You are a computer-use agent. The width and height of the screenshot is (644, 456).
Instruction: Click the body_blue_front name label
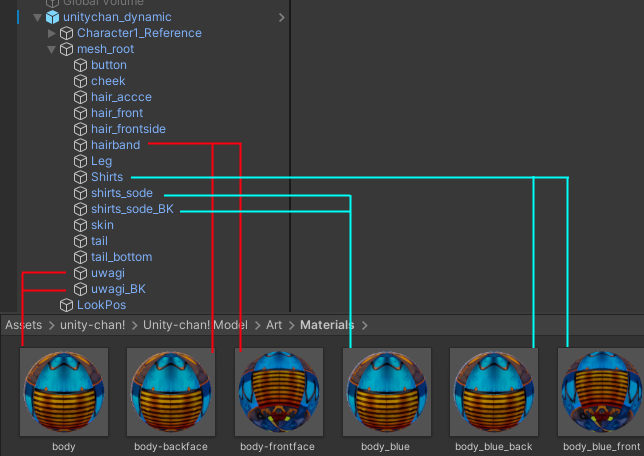pos(602,447)
